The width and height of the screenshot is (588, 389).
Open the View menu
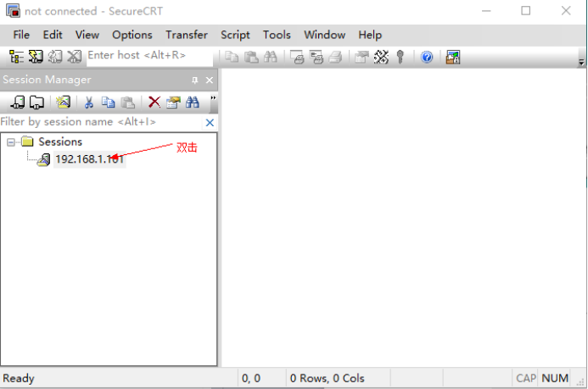(87, 35)
